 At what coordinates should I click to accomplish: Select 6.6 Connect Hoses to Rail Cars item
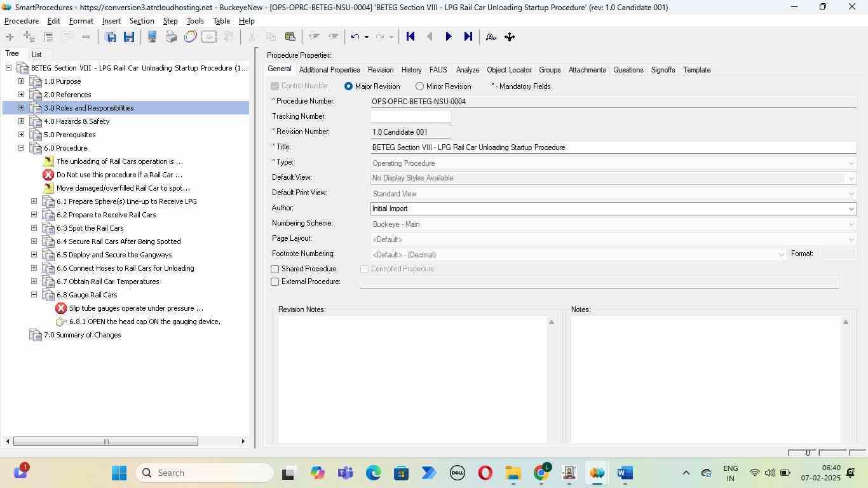125,268
